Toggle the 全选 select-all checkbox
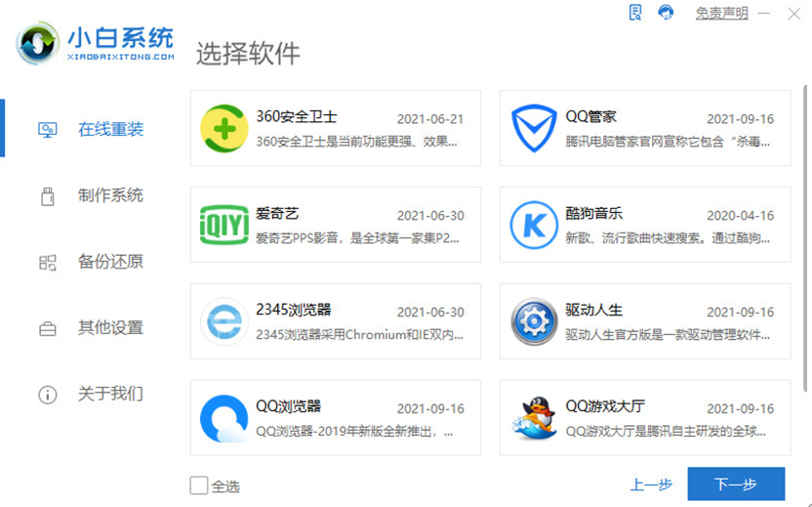This screenshot has width=812, height=507. tap(199, 486)
